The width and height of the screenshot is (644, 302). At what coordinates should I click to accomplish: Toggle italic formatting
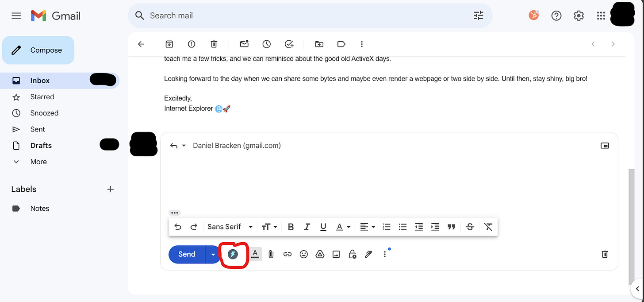[x=307, y=227]
